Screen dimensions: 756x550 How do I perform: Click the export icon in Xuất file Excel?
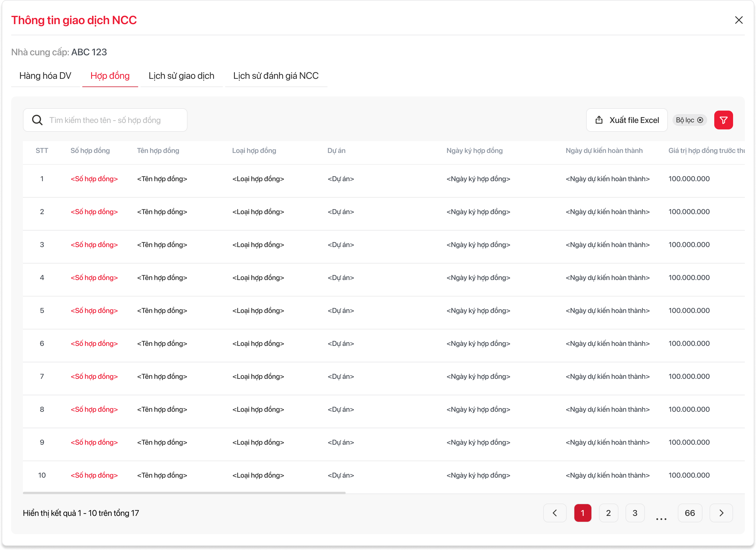(599, 120)
